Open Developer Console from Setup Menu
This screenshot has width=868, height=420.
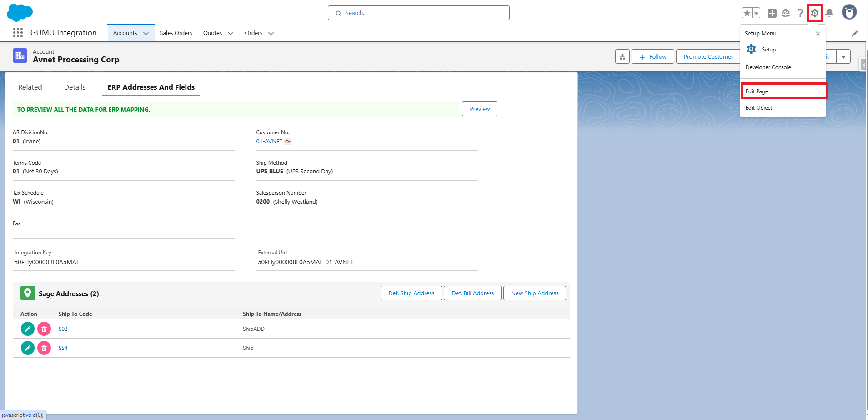[x=768, y=67]
